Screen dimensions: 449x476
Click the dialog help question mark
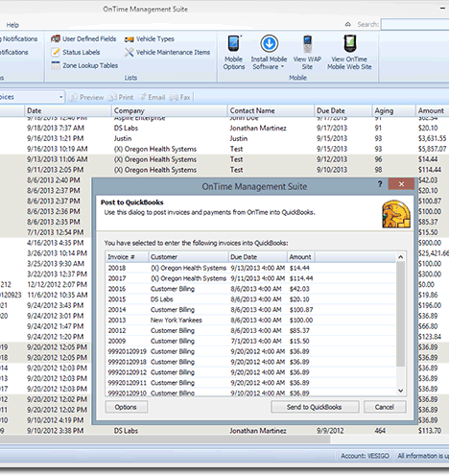click(x=380, y=184)
